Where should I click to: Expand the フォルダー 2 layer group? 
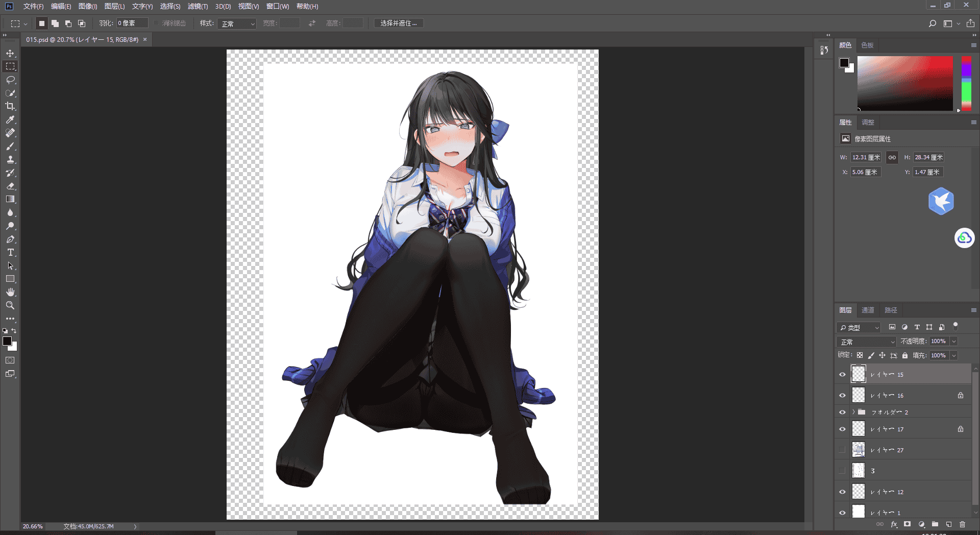[x=853, y=412]
